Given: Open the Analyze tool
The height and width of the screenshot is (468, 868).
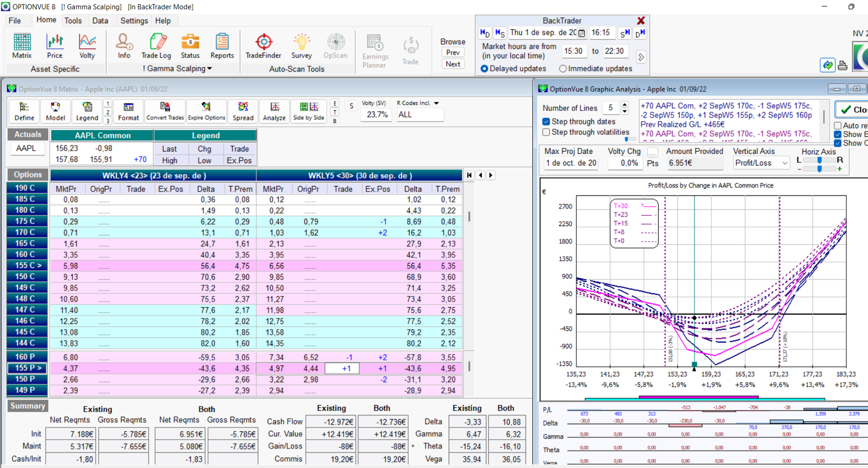Looking at the screenshot, I should [x=274, y=111].
